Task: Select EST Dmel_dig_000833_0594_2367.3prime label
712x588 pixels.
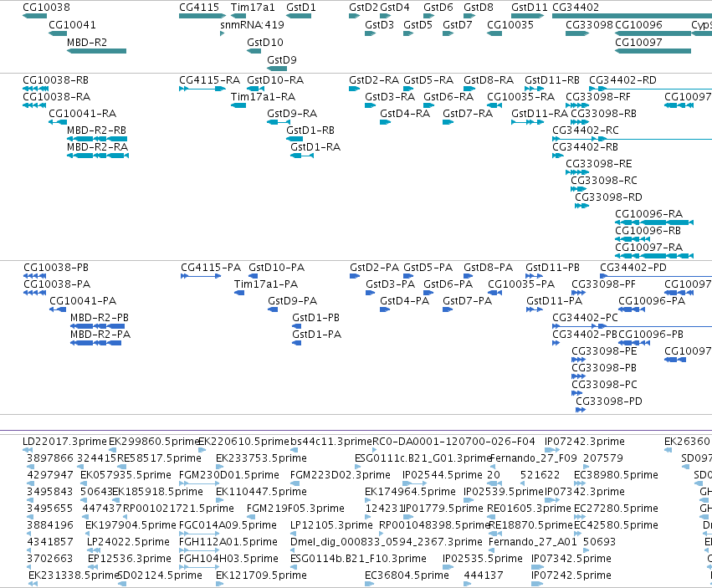Action: coord(386,542)
